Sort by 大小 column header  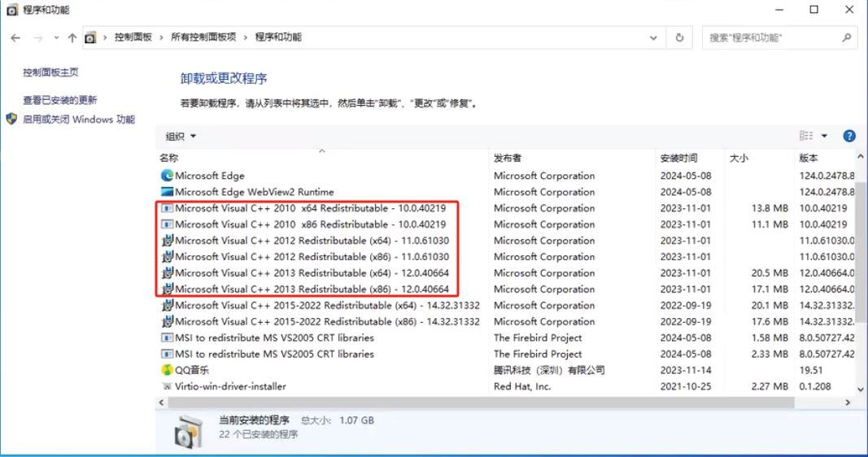739,159
